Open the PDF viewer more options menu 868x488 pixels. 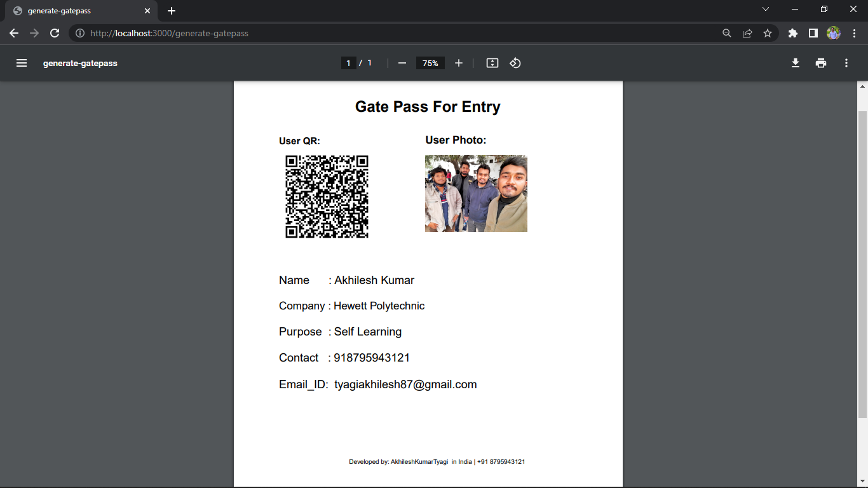coord(846,63)
